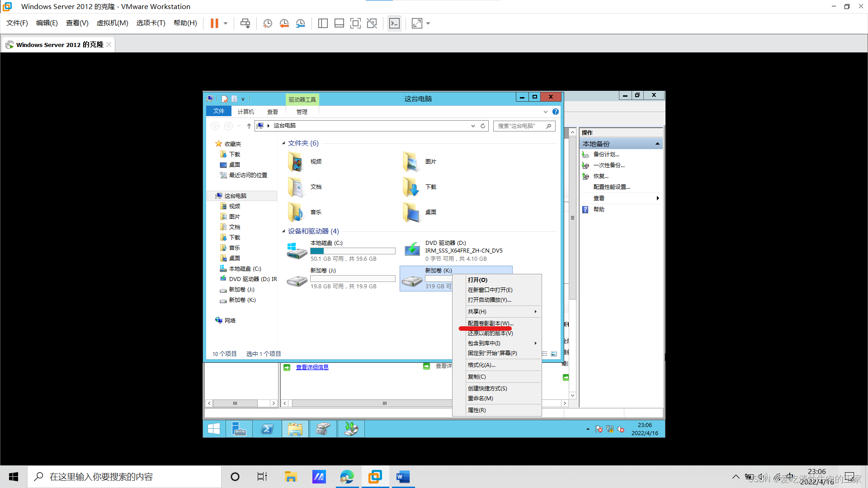
Task: Revert the VM to its snapshot
Action: 284,23
